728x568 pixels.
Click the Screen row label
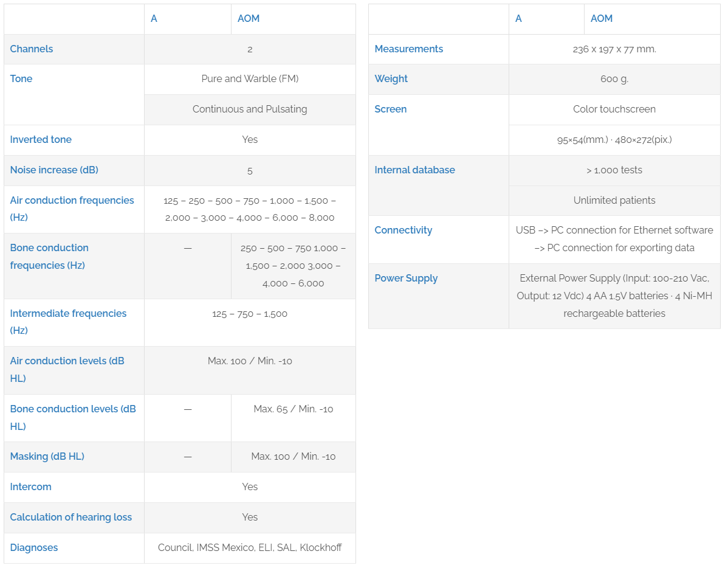(x=390, y=109)
